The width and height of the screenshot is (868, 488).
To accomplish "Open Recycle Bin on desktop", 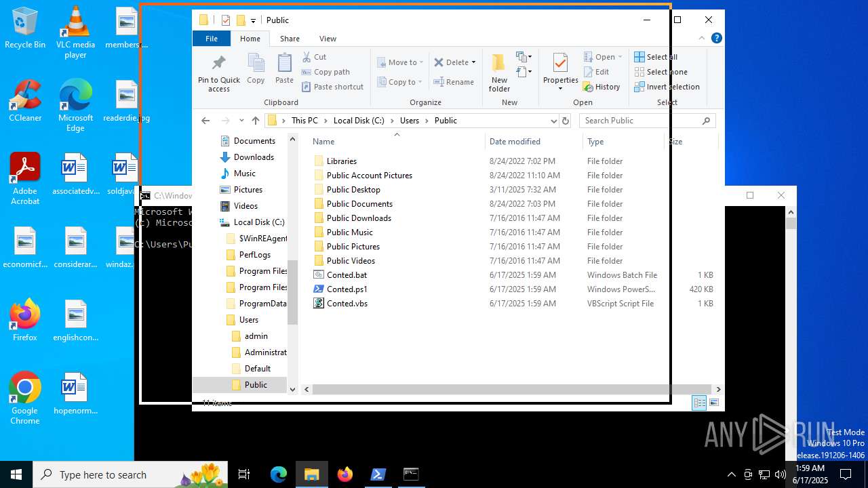I will click(25, 28).
